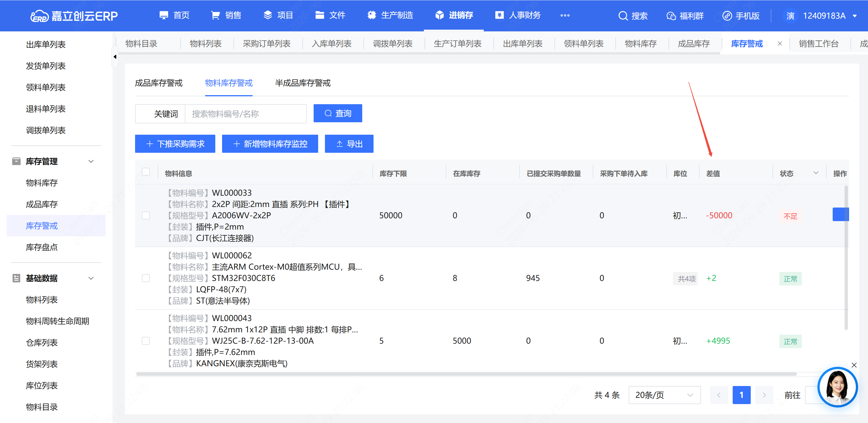This screenshot has width=868, height=423.
Task: Open 库存盘点 in the sidebar
Action: pos(42,247)
